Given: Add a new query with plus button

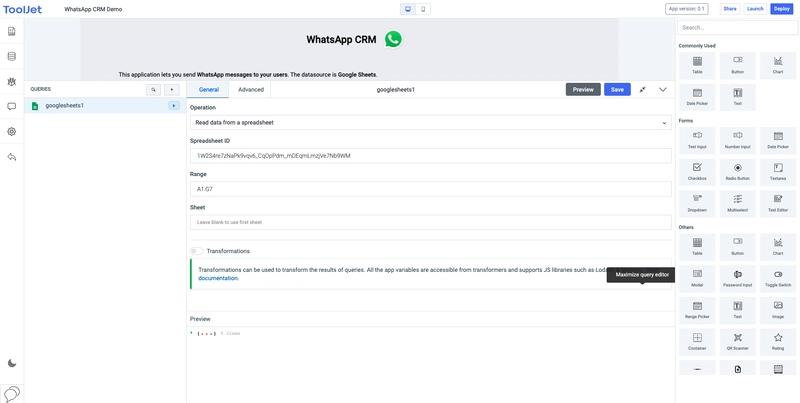Looking at the screenshot, I should click(x=171, y=90).
